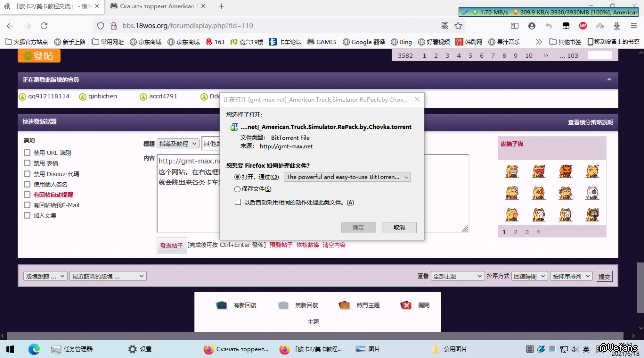Click the volume speaker tray icon

[575, 349]
